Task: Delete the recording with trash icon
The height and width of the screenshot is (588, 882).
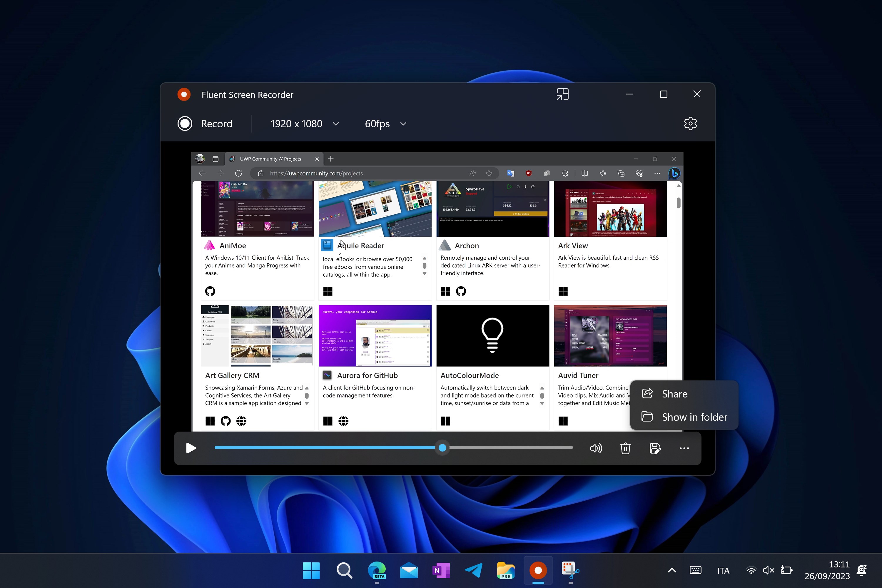Action: [625, 448]
